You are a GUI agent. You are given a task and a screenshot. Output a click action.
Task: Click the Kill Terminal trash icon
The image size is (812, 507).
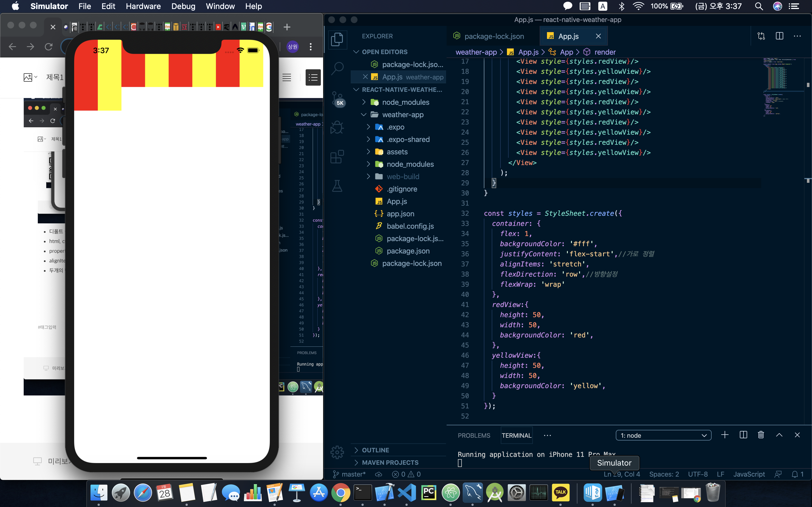click(761, 435)
